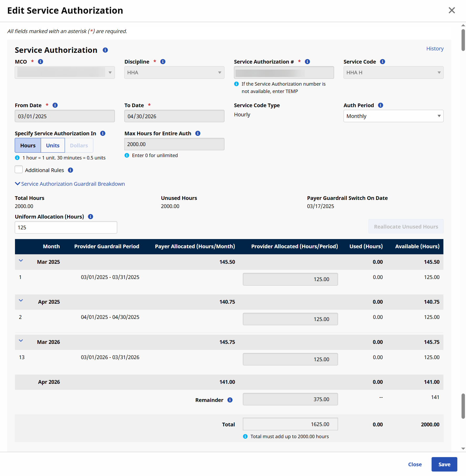
Task: Collapse the Service Authorization Guardrail Breakdown
Action: (18, 184)
